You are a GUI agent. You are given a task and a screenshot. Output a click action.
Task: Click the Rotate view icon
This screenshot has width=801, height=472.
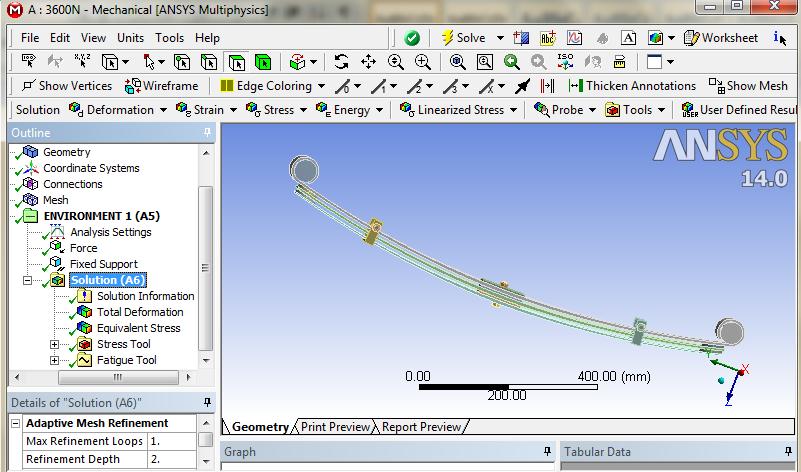(341, 62)
